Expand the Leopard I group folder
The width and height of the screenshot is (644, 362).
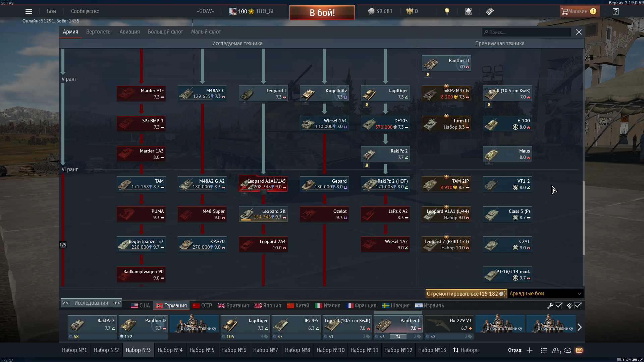tap(245, 103)
